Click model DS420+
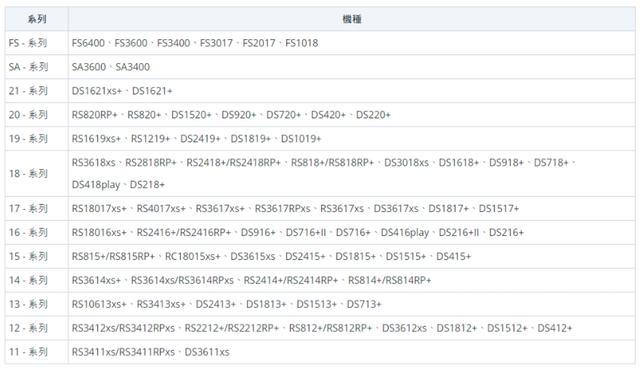 pos(329,115)
